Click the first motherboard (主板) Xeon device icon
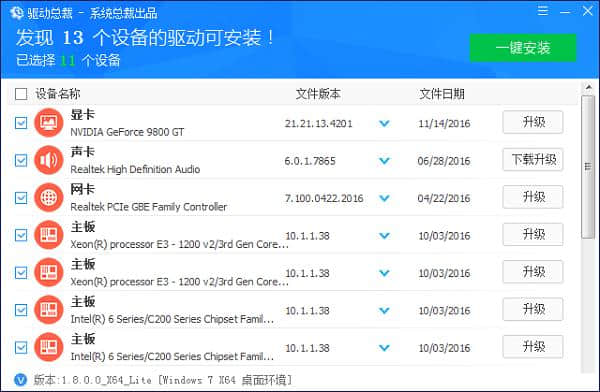 click(49, 235)
